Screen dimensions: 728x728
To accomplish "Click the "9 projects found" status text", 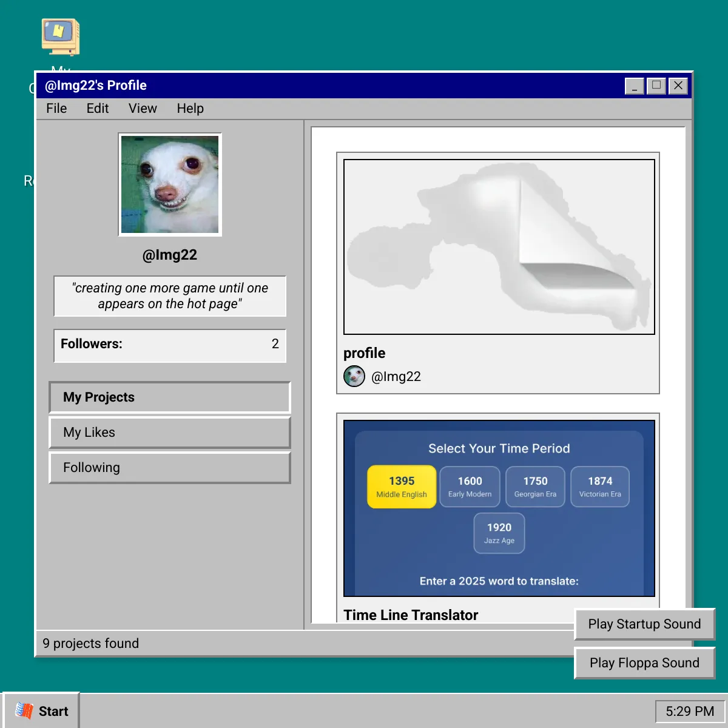I will click(91, 644).
